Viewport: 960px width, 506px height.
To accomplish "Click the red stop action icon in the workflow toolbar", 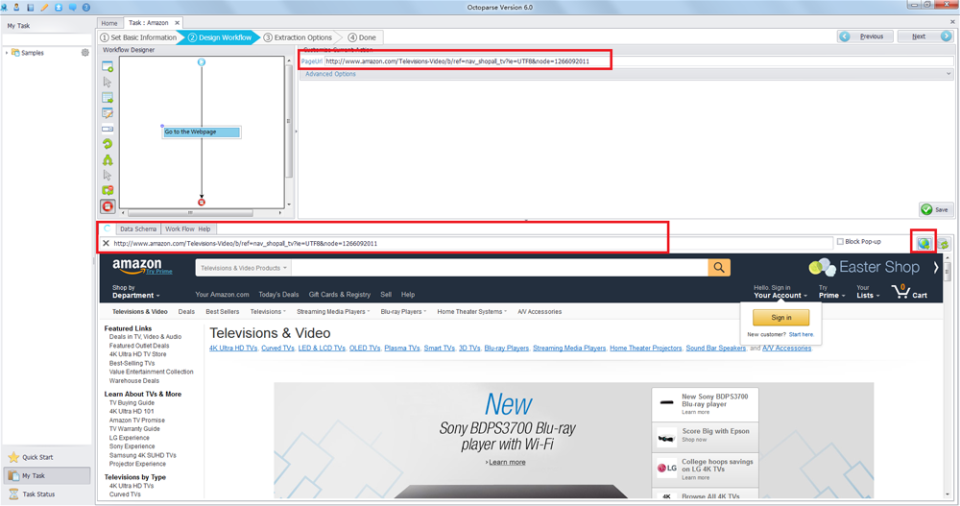I will point(108,206).
